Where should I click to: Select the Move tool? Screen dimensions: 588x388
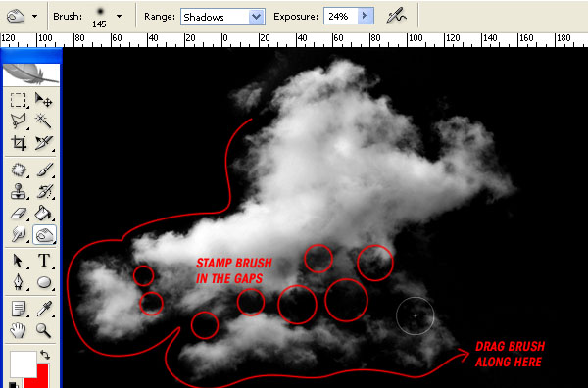click(x=43, y=100)
